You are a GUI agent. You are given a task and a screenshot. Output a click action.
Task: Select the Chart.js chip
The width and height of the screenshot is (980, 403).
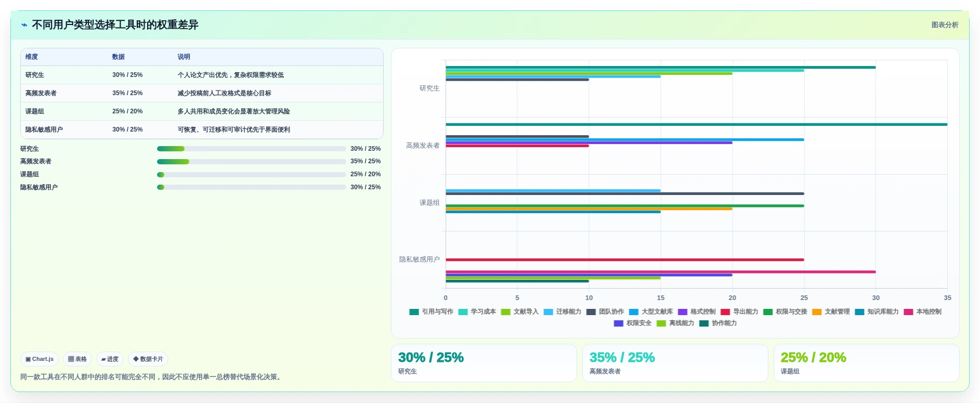pos(40,359)
